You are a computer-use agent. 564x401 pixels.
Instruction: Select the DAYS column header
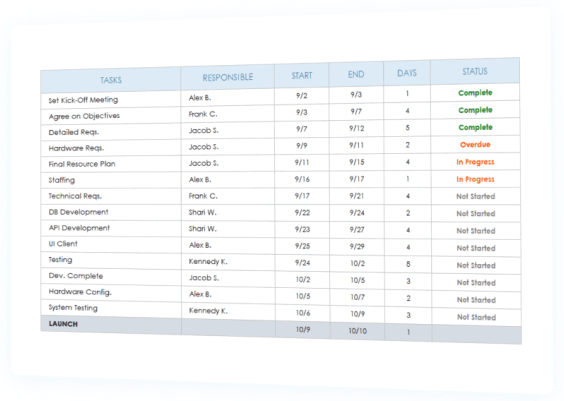pyautogui.click(x=407, y=73)
